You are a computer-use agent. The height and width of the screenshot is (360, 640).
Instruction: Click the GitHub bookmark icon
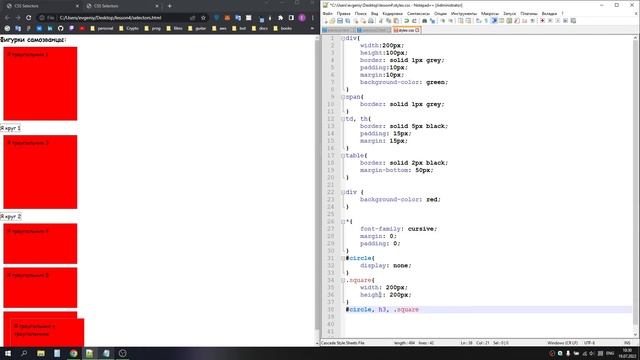(x=60, y=29)
